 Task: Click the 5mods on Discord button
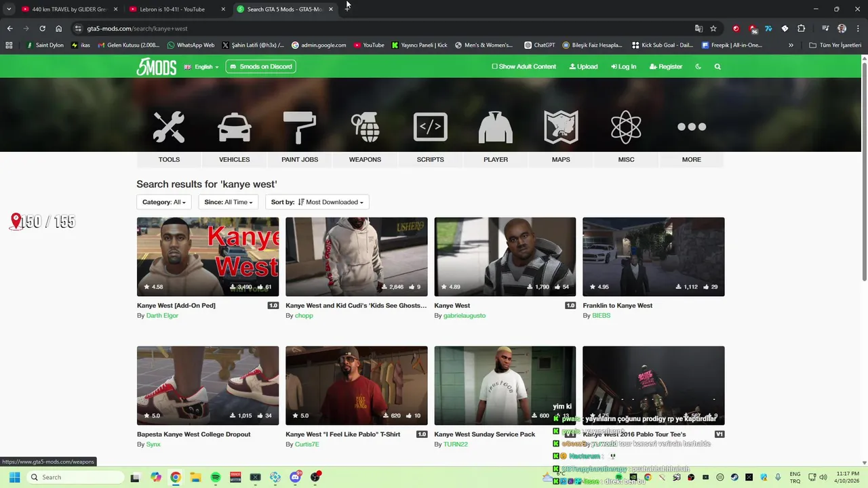[x=261, y=66]
